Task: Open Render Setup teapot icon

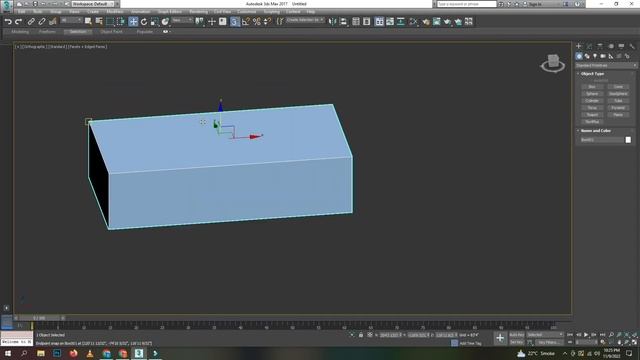Action: pos(426,22)
